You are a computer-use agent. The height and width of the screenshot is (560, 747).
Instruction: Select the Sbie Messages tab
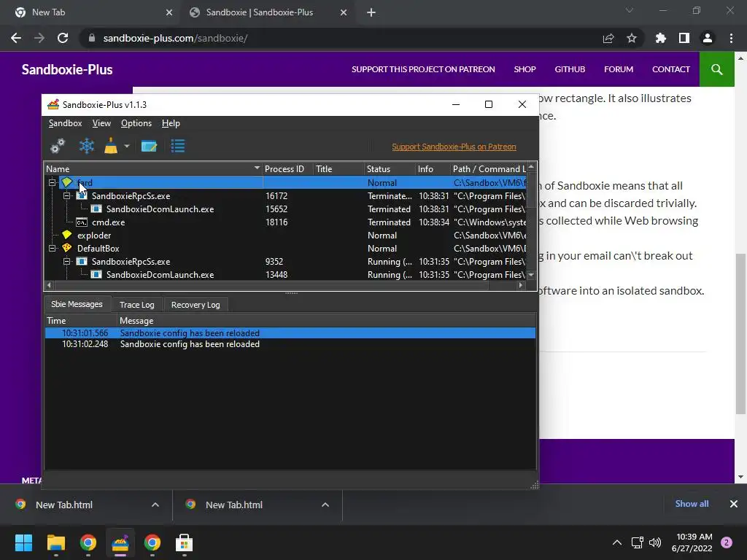coord(77,304)
